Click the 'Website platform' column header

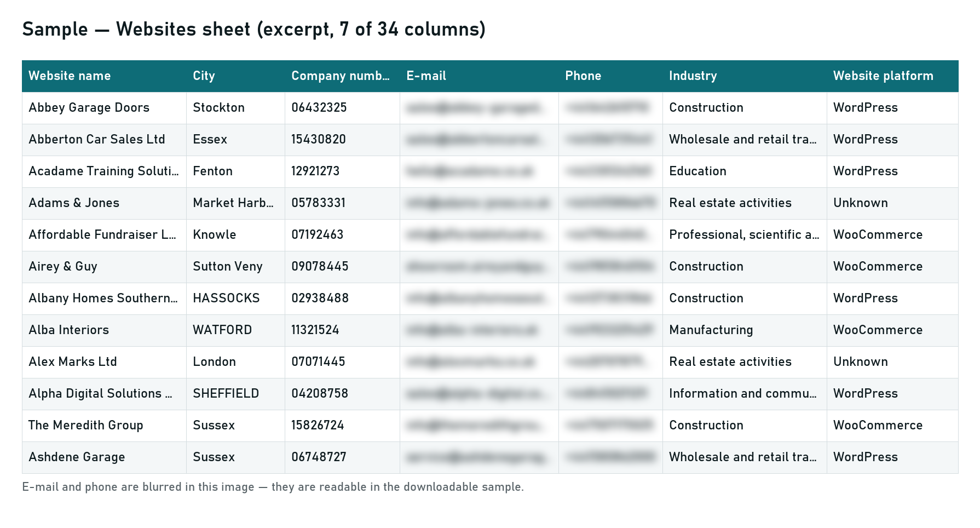[x=892, y=76]
